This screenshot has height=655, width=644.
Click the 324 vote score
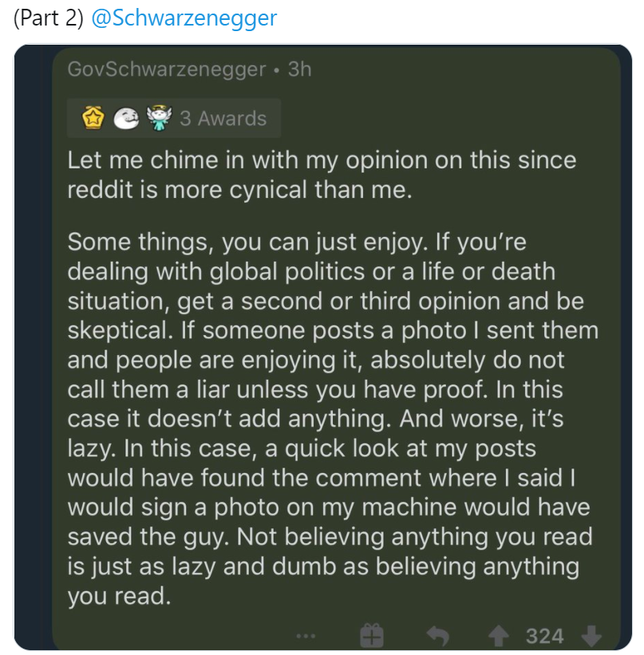[545, 637]
